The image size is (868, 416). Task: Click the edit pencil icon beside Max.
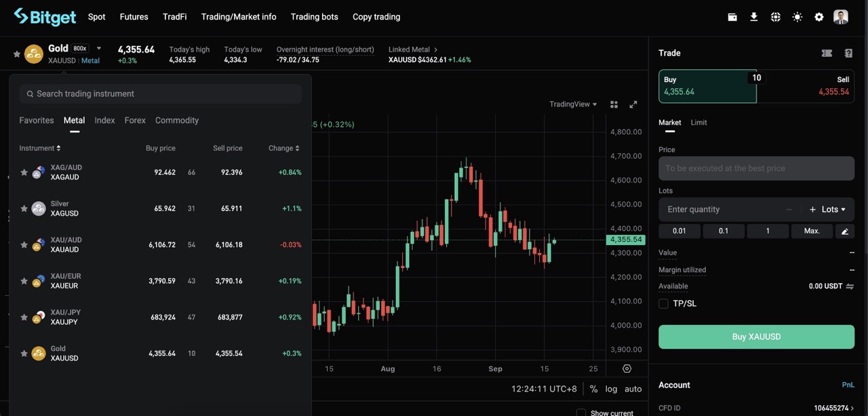click(845, 231)
